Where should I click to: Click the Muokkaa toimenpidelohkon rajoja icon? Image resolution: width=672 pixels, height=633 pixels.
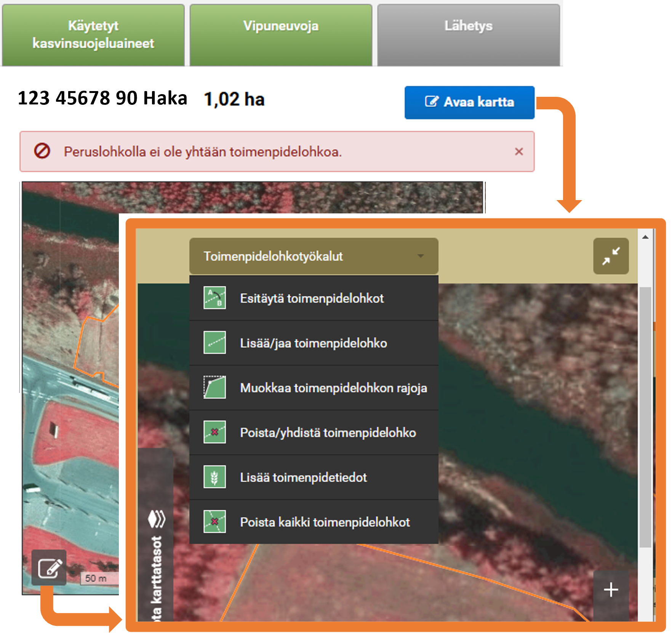click(214, 388)
